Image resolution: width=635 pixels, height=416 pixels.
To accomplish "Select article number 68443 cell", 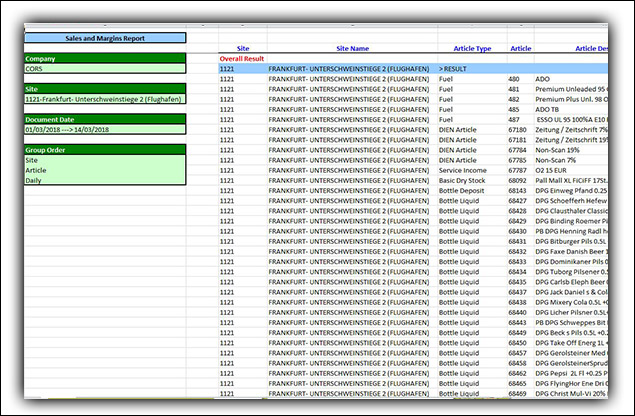I will [518, 323].
